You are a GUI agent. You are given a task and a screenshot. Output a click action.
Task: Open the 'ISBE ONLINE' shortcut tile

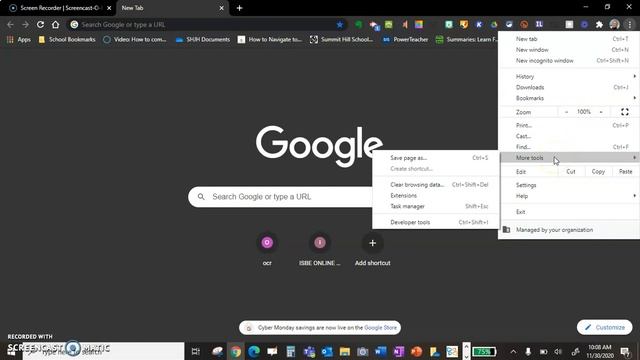click(x=320, y=249)
